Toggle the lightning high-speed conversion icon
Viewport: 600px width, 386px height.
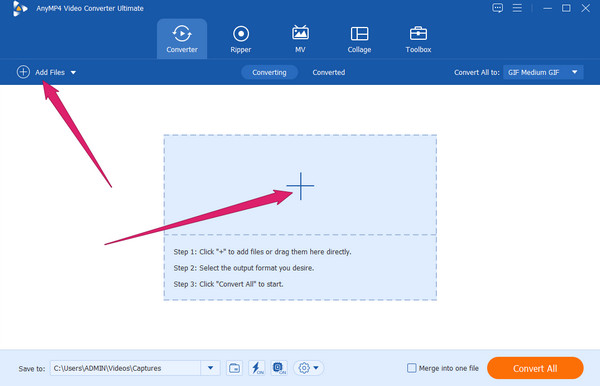(x=257, y=368)
